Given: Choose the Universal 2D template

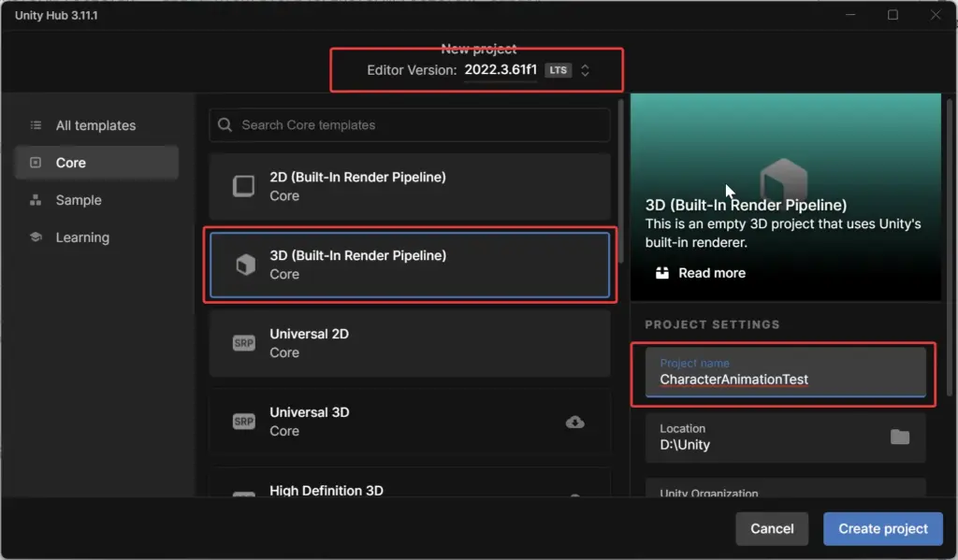Looking at the screenshot, I should point(410,343).
